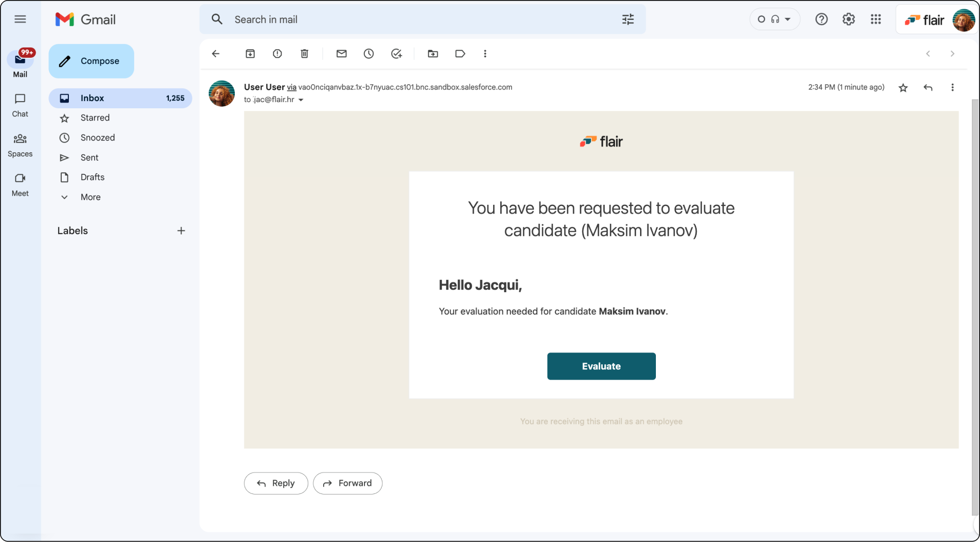Image resolution: width=980 pixels, height=542 pixels.
Task: Open the three-dot menu for this message
Action: pos(952,87)
